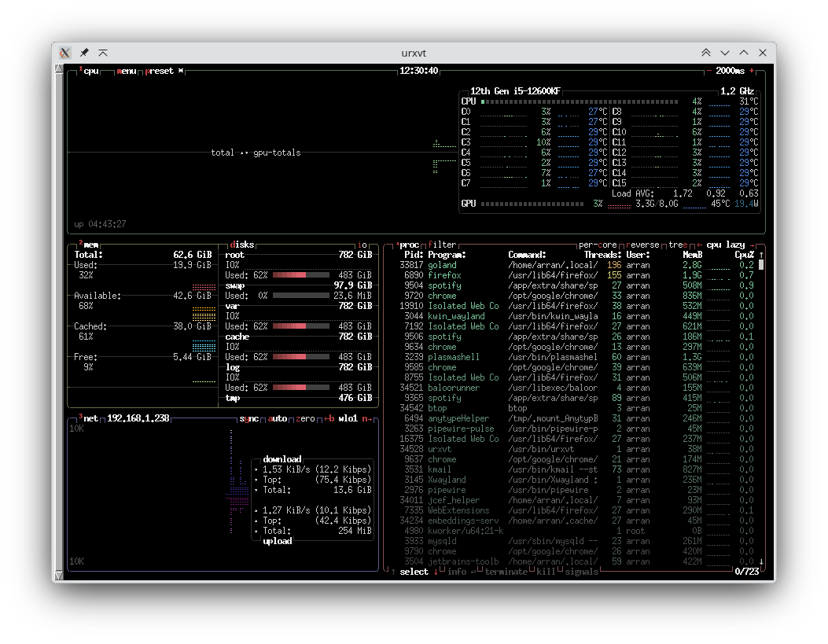828x644 pixels.
Task: Toggle the proc box label
Action: [407, 245]
